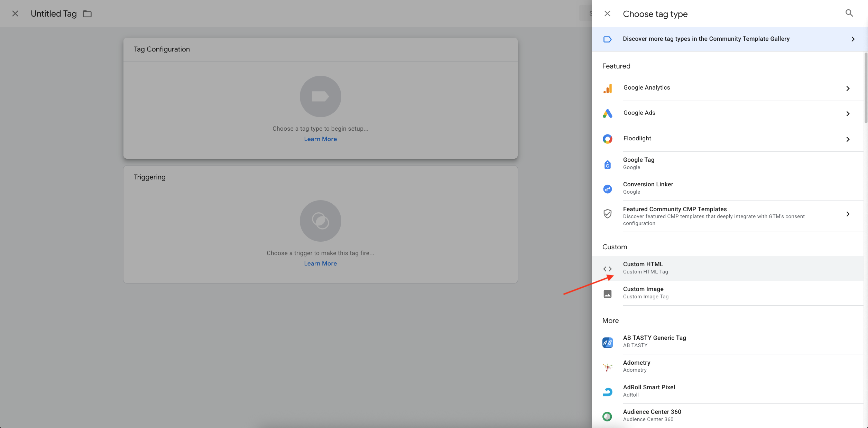
Task: Click the Google Analytics bar-chart icon
Action: click(608, 89)
